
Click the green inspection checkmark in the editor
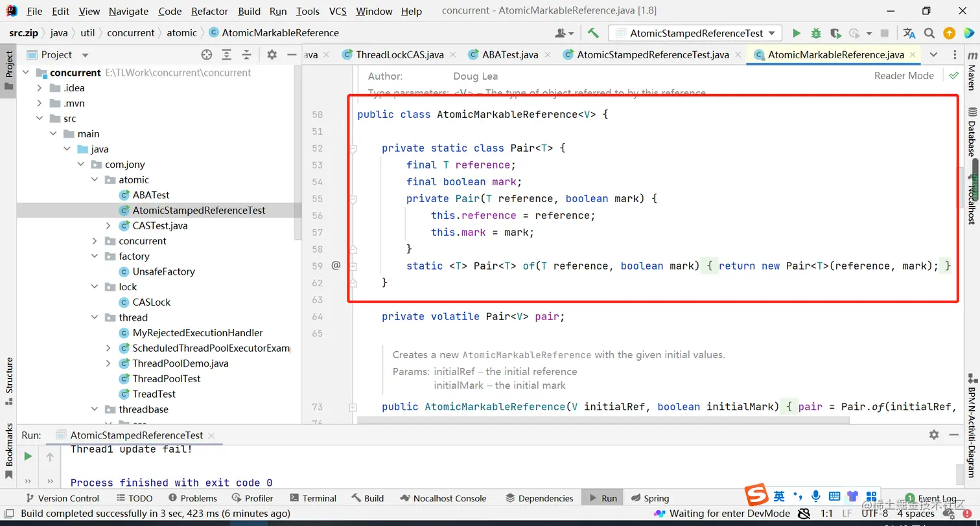point(953,76)
